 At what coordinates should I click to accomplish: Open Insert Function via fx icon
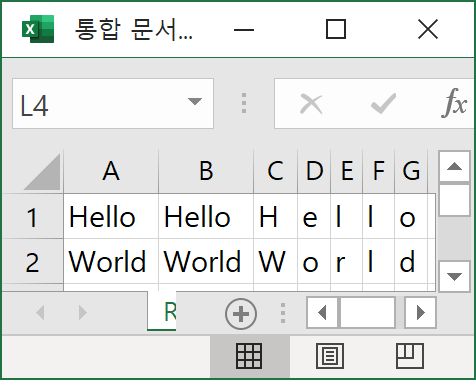[x=454, y=103]
